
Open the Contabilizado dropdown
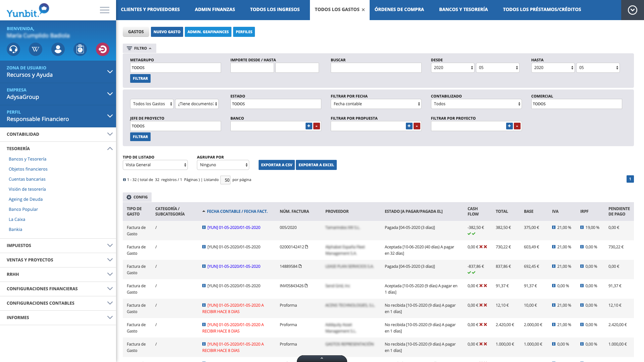pyautogui.click(x=476, y=104)
